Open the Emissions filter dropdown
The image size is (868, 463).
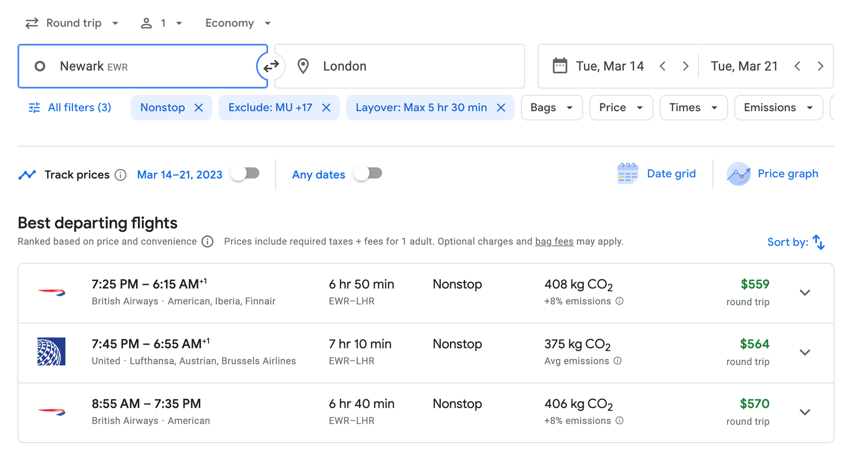[778, 108]
